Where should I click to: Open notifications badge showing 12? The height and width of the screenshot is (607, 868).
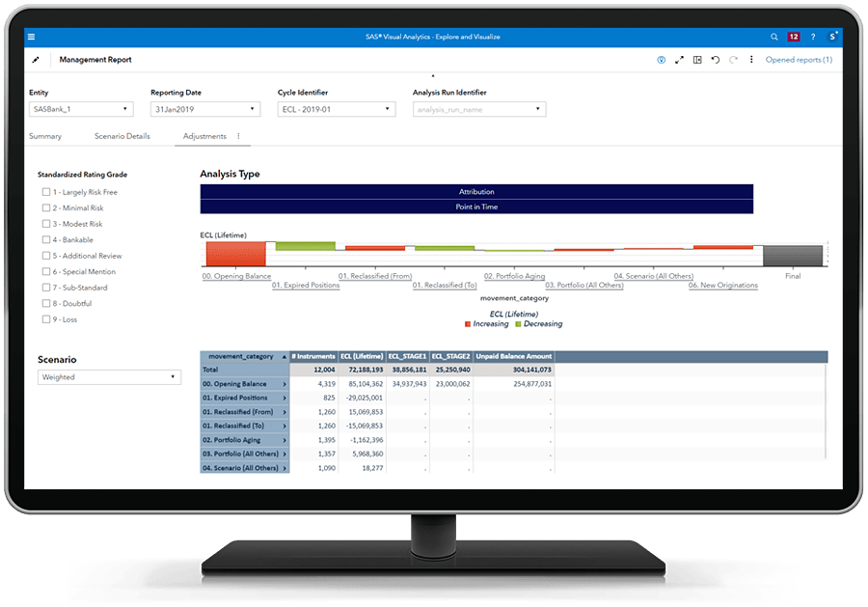[794, 37]
